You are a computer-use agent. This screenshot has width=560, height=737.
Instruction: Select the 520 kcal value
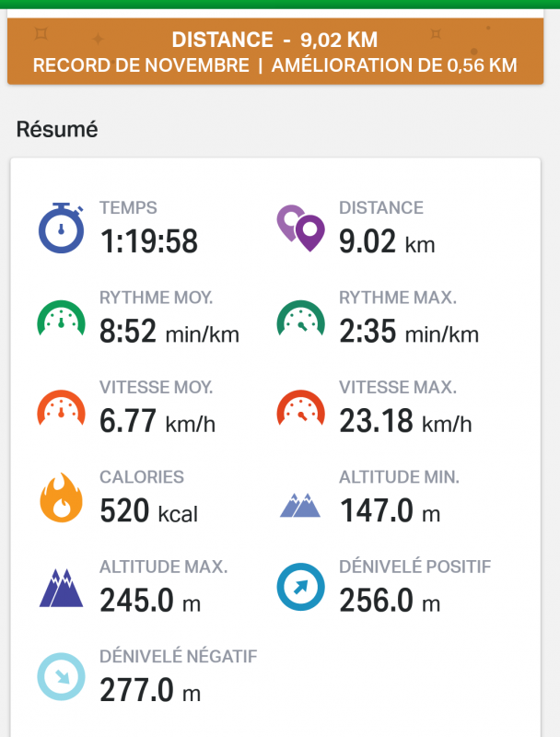click(149, 511)
